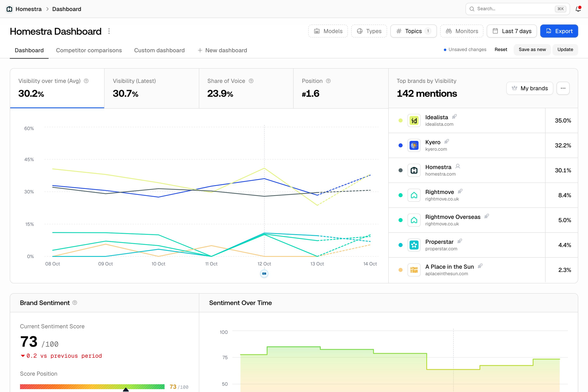Open the Last 7 days date picker
Viewport: 588px width, 392px height.
[512, 31]
